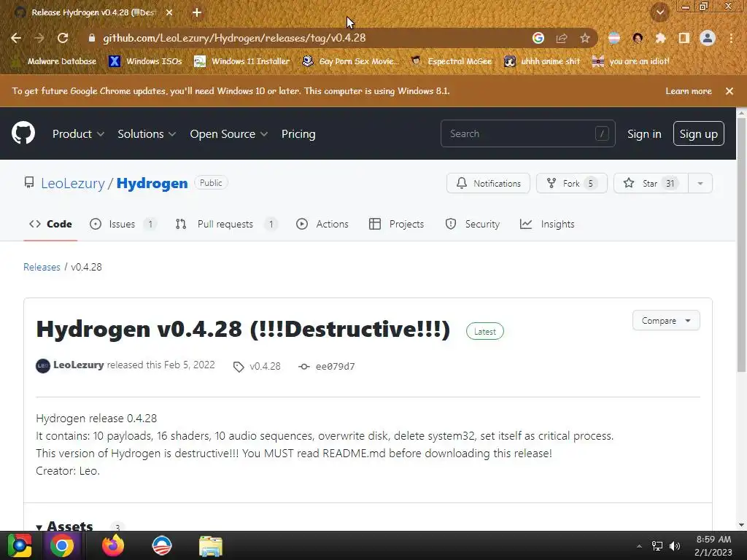The height and width of the screenshot is (560, 747).
Task: Open the Chrome three-dot menu
Action: pyautogui.click(x=731, y=38)
